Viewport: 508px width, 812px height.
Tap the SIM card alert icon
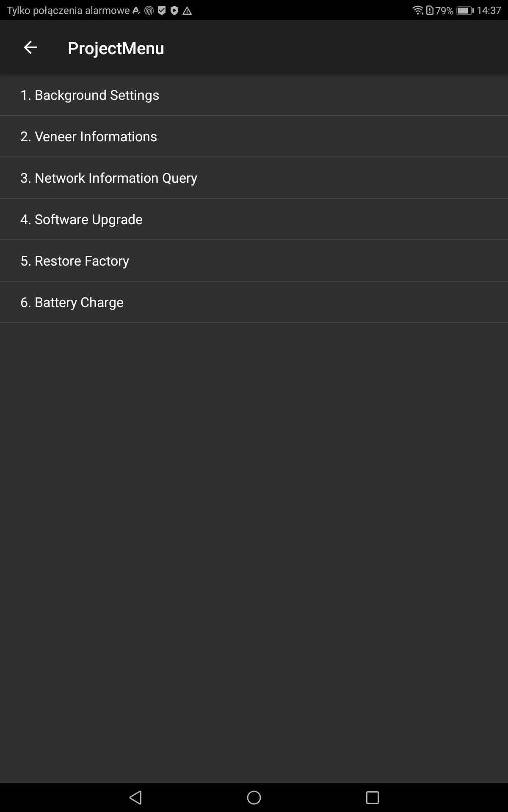coord(430,10)
